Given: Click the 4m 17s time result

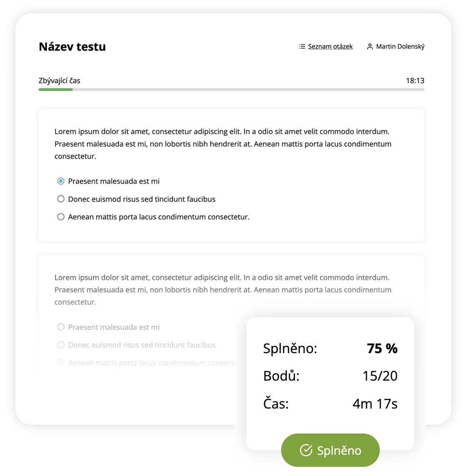Looking at the screenshot, I should (375, 404).
